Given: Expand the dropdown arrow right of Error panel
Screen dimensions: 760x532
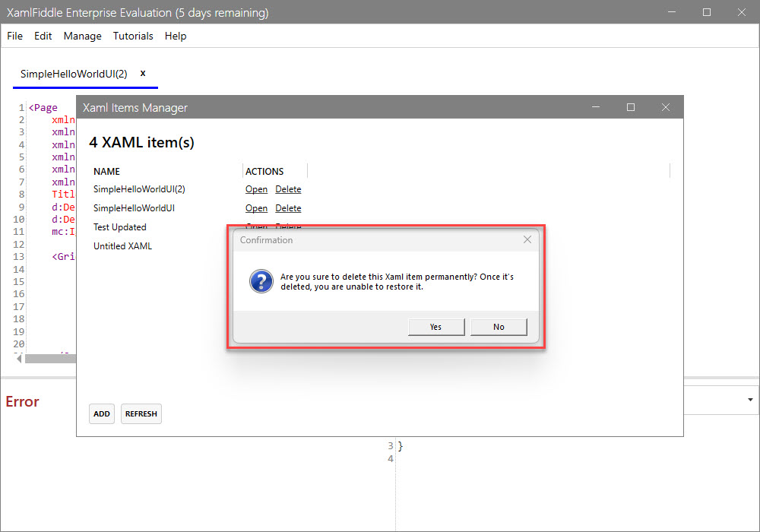Looking at the screenshot, I should [750, 400].
